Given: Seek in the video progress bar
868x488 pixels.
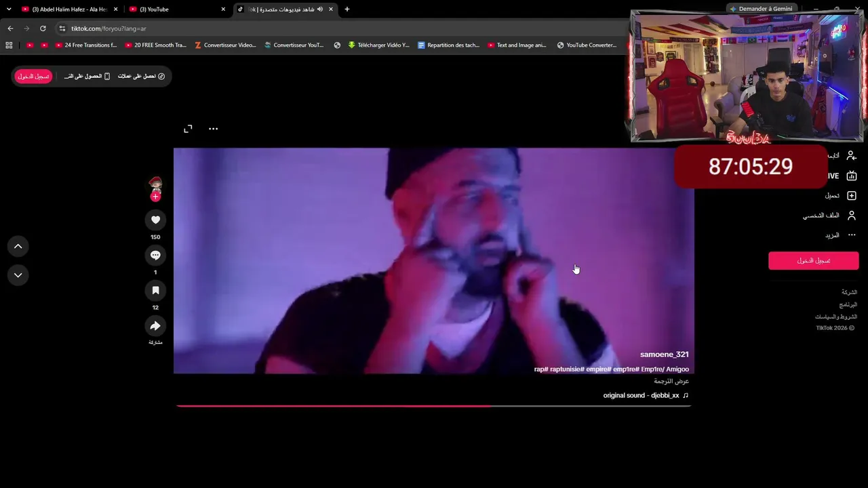Looking at the screenshot, I should (433, 406).
